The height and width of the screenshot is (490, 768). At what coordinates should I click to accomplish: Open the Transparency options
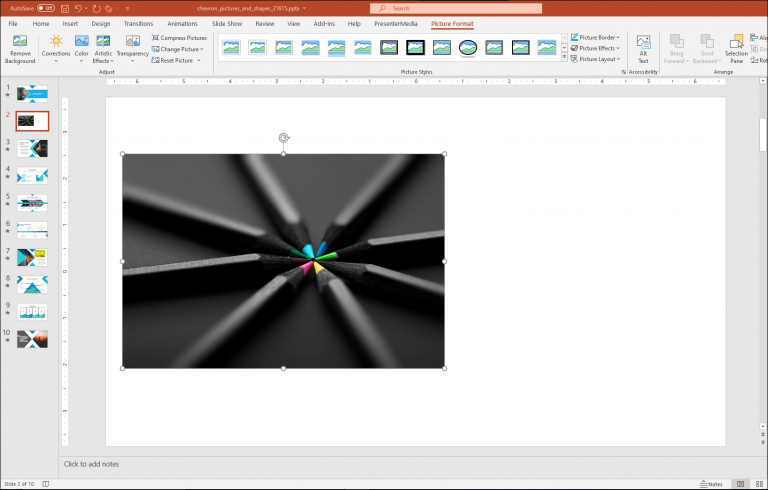pyautogui.click(x=133, y=49)
